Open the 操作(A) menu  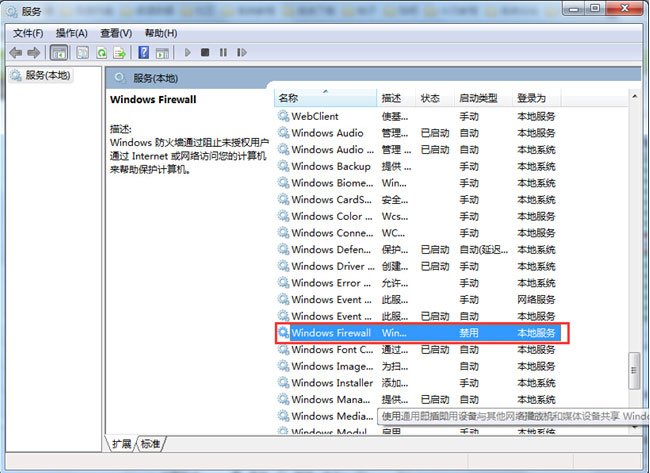72,33
